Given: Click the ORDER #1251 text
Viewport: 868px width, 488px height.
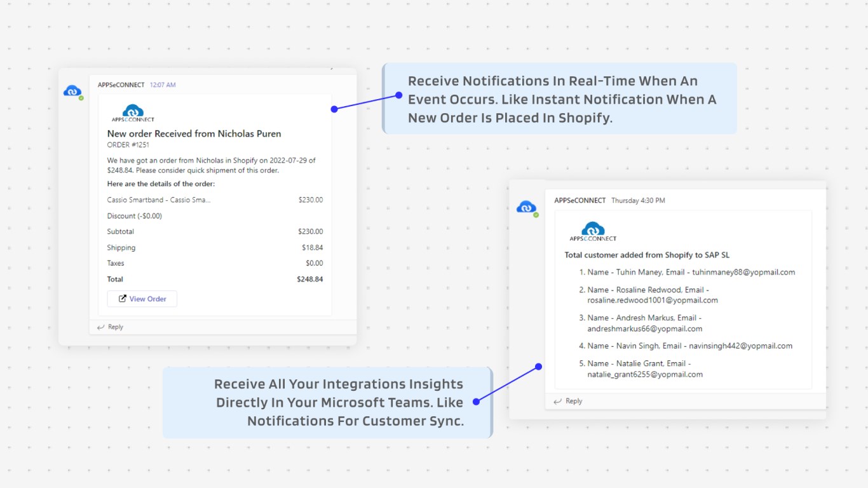Looking at the screenshot, I should click(128, 145).
